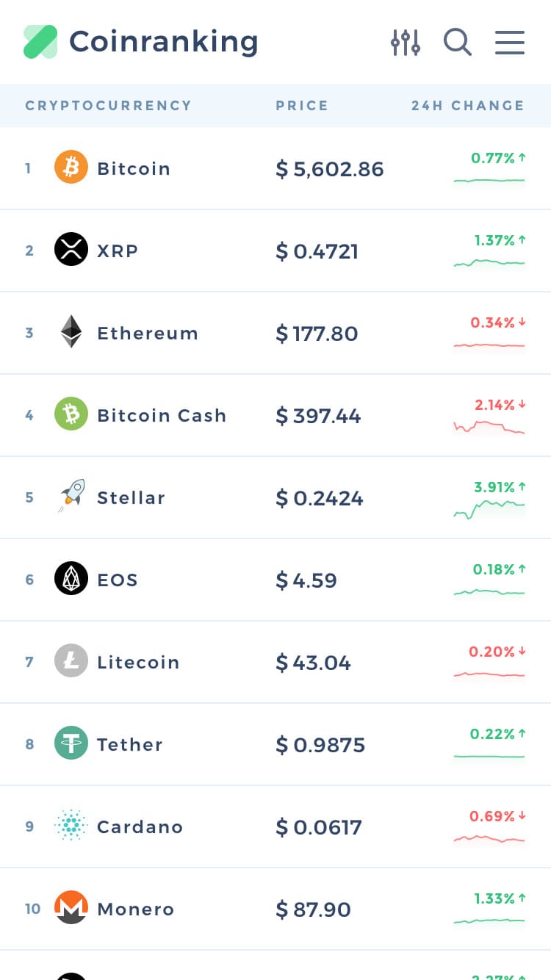Open the Litecoin name link
The height and width of the screenshot is (980, 551).
click(138, 662)
